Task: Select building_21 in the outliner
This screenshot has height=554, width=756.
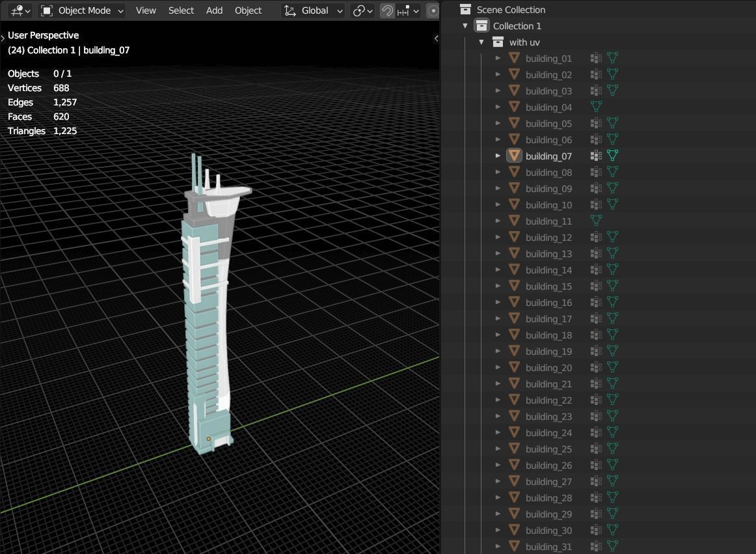Action: tap(548, 383)
